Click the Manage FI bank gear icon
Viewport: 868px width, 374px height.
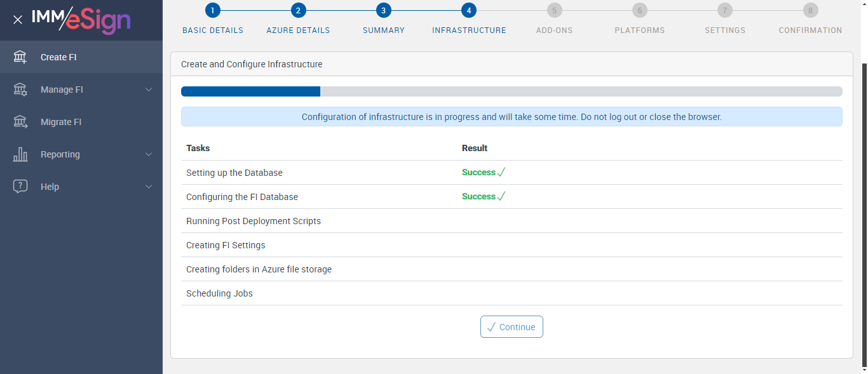20,90
